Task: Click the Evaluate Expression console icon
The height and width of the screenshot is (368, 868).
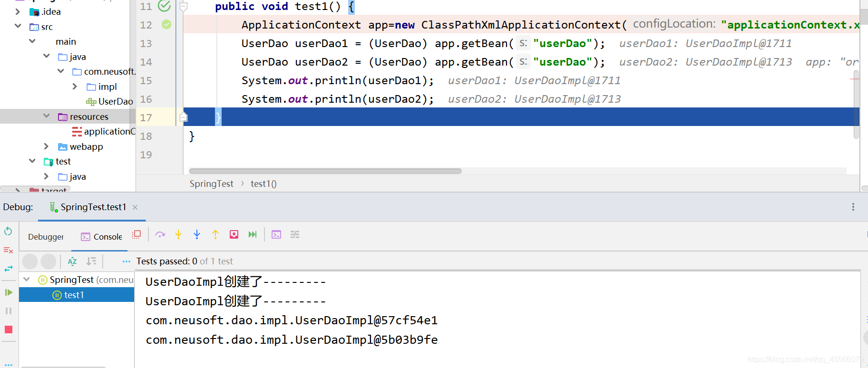Action: (276, 234)
